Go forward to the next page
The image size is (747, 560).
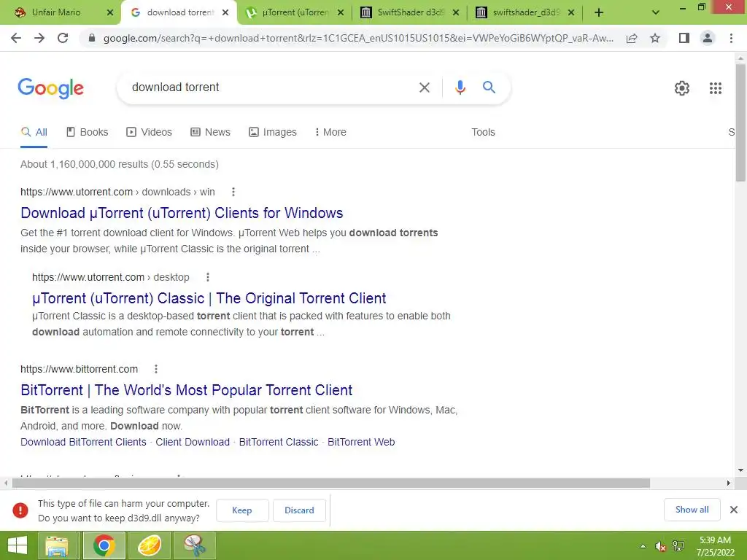click(x=39, y=38)
